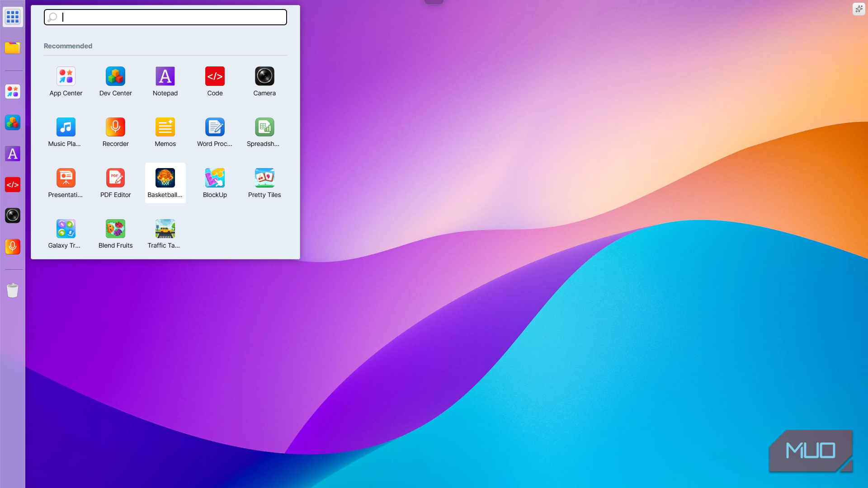Image resolution: width=868 pixels, height=488 pixels.
Task: Open the PDF Editor app
Action: pos(116,183)
